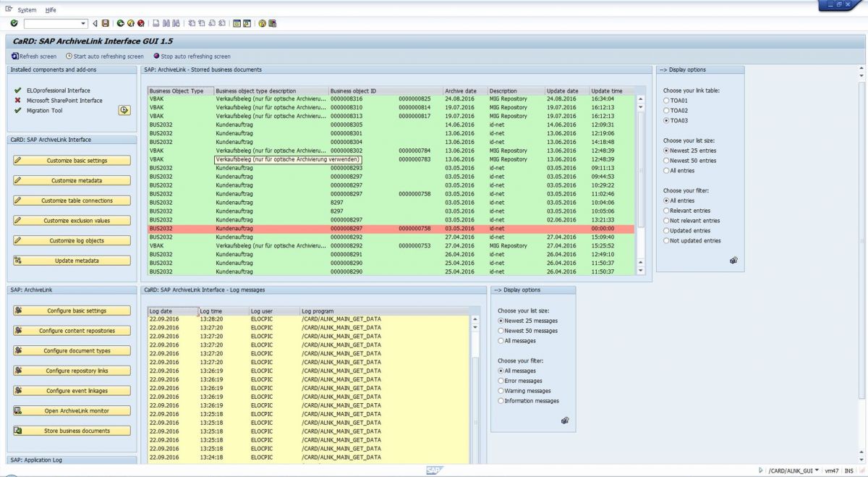Select TOA02 link table radio button
The height and width of the screenshot is (477, 868).
pyautogui.click(x=666, y=111)
